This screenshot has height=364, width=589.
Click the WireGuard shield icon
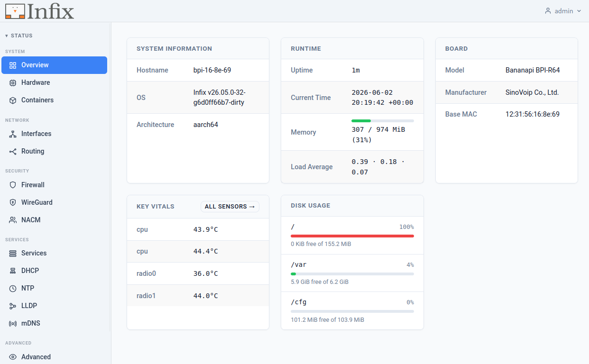13,202
